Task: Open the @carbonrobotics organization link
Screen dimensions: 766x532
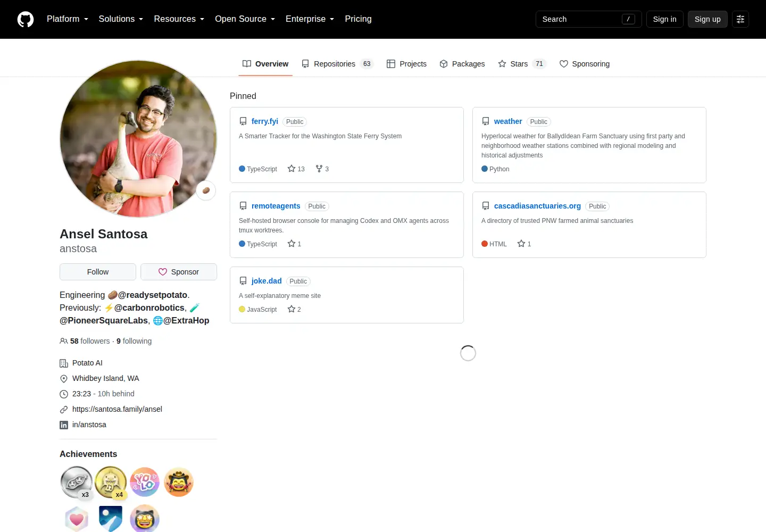Action: (149, 307)
